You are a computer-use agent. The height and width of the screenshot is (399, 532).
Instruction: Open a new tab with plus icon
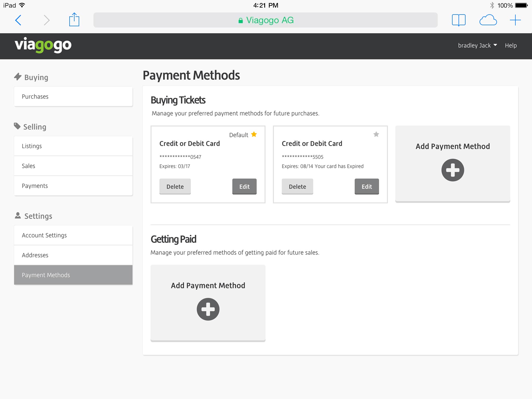515,20
